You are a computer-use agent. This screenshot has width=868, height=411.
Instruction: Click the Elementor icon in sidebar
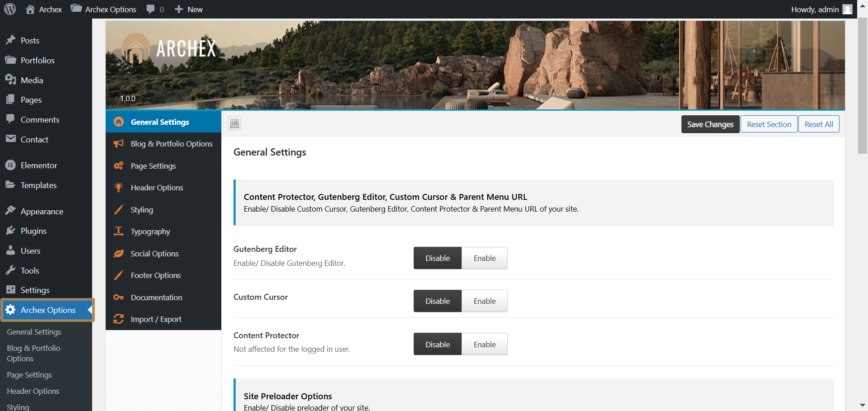(x=11, y=165)
